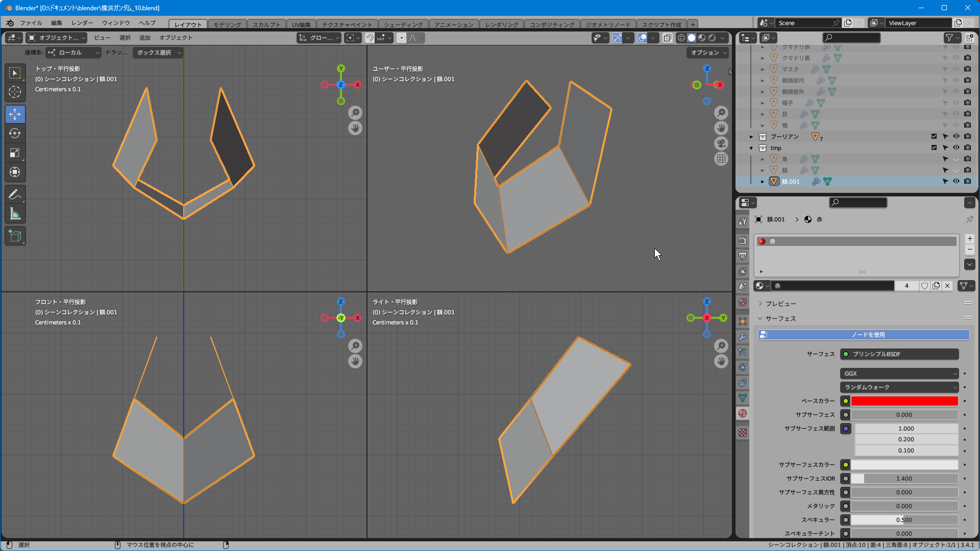This screenshot has width=980, height=551.
Task: Open the オプション button in viewport
Action: (708, 53)
